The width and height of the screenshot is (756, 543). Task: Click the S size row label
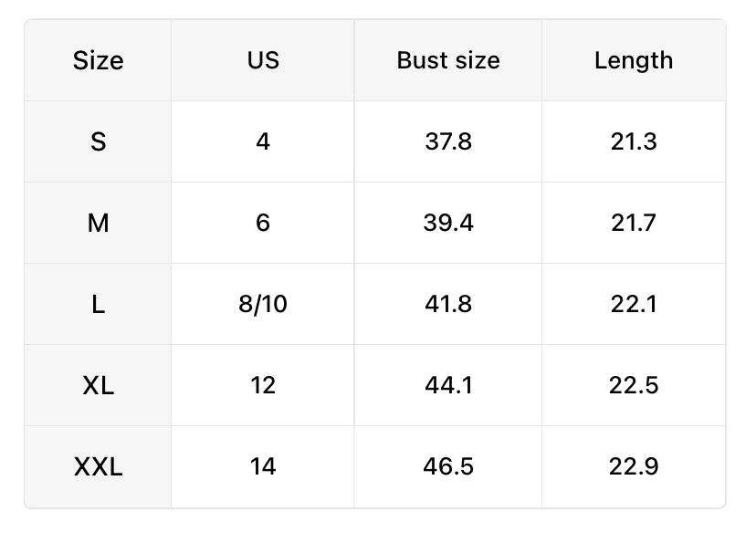click(98, 141)
